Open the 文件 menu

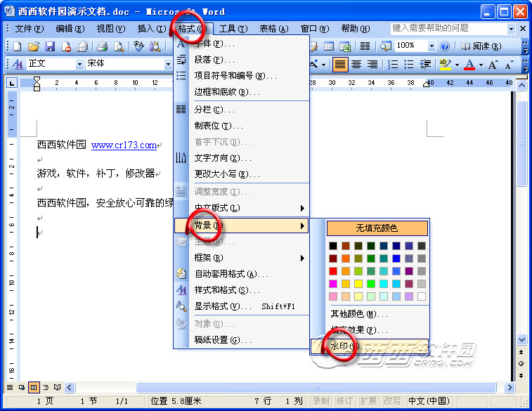30,29
